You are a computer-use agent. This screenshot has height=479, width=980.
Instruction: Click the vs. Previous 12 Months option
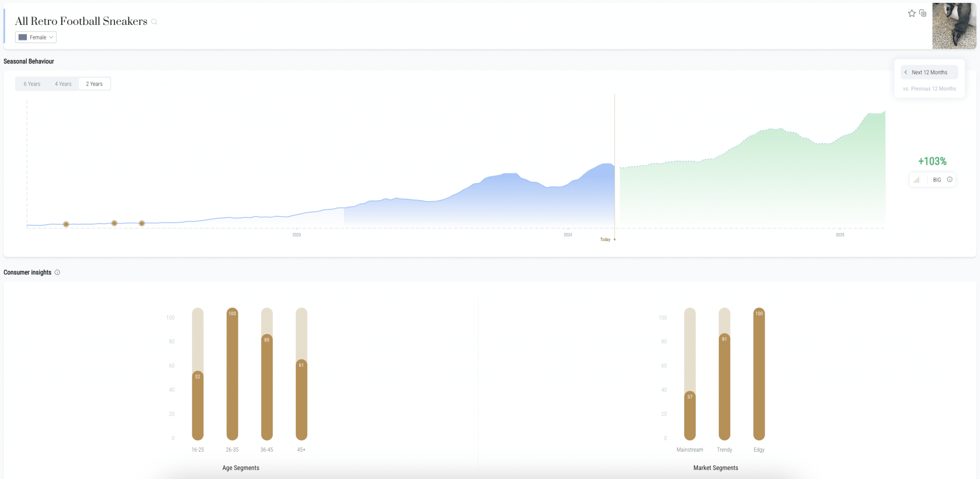pyautogui.click(x=929, y=89)
